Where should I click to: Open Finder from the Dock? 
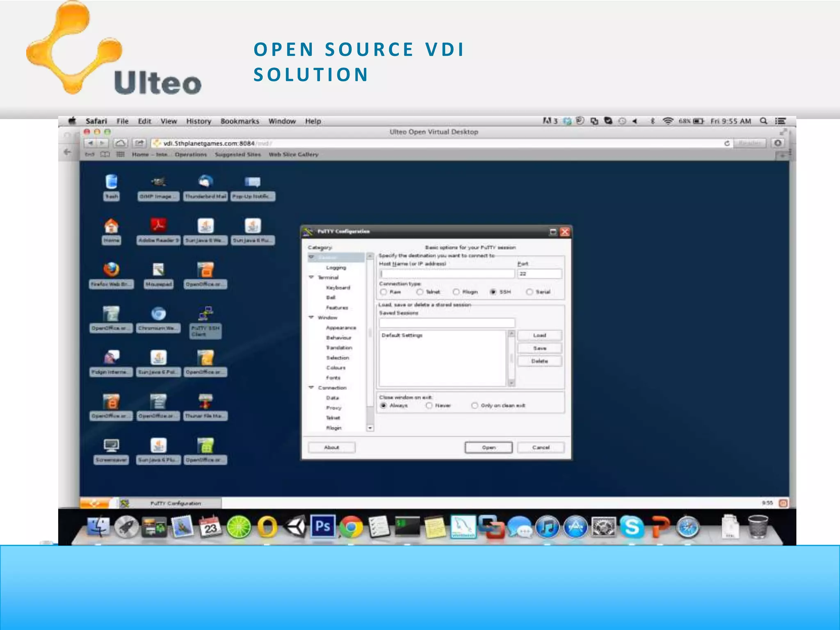pyautogui.click(x=98, y=527)
